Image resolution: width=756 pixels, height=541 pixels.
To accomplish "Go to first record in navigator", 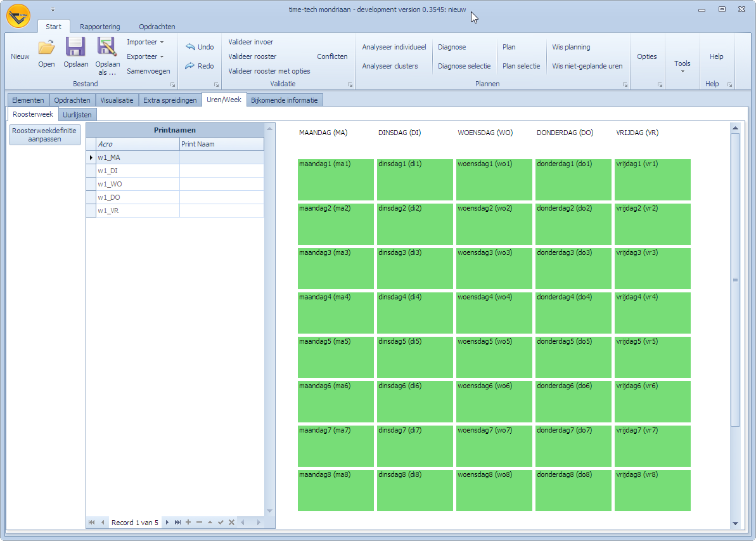I will click(x=92, y=522).
